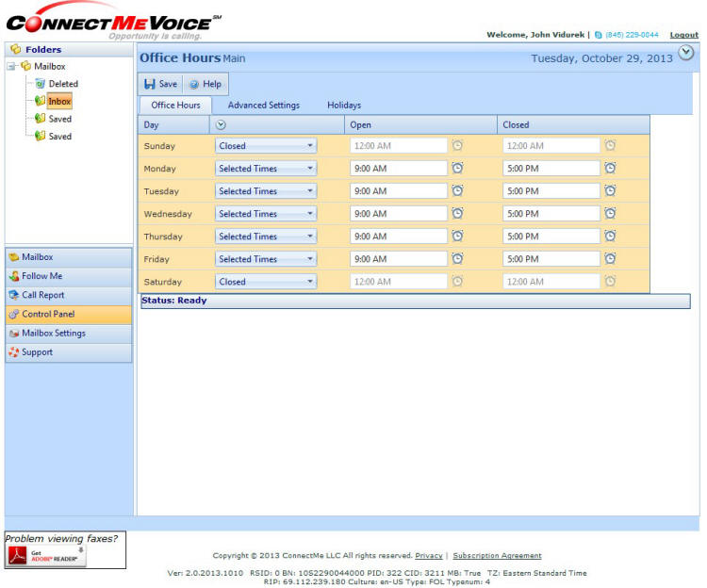This screenshot has height=588, width=707.
Task: Click the phone number (845) 229-0044
Action: coord(632,35)
